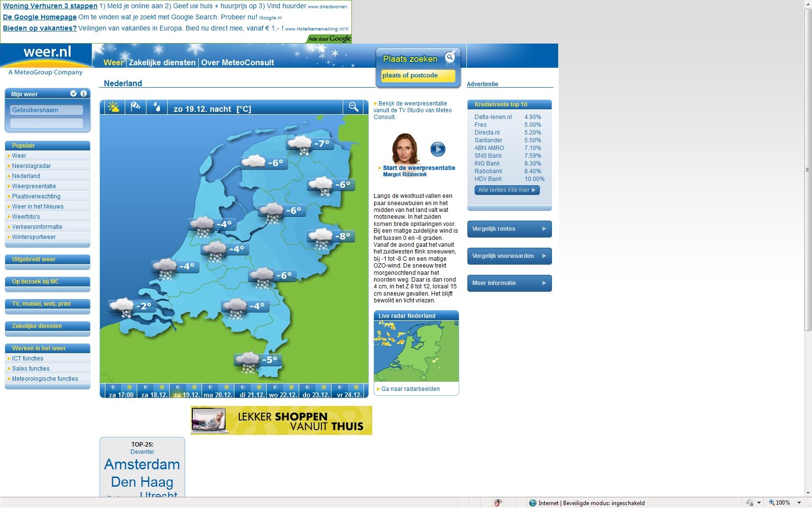Click the browser vertical scrollbar

pos(808,169)
